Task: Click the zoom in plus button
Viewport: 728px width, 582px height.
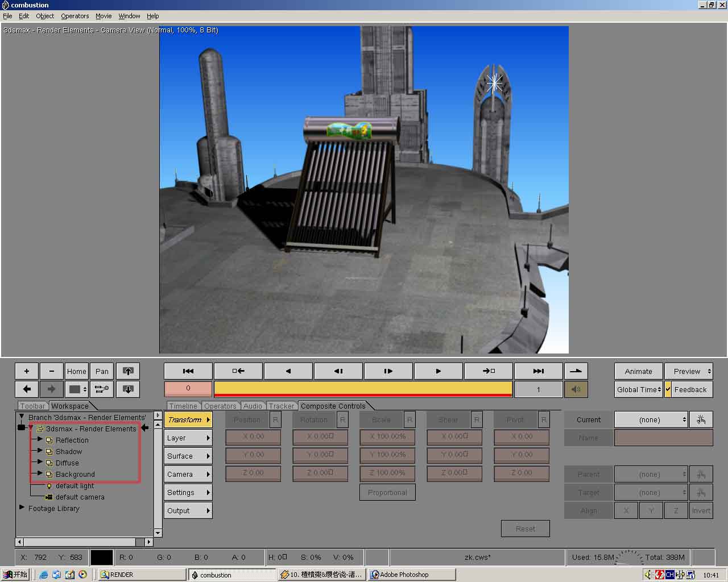Action: (27, 371)
